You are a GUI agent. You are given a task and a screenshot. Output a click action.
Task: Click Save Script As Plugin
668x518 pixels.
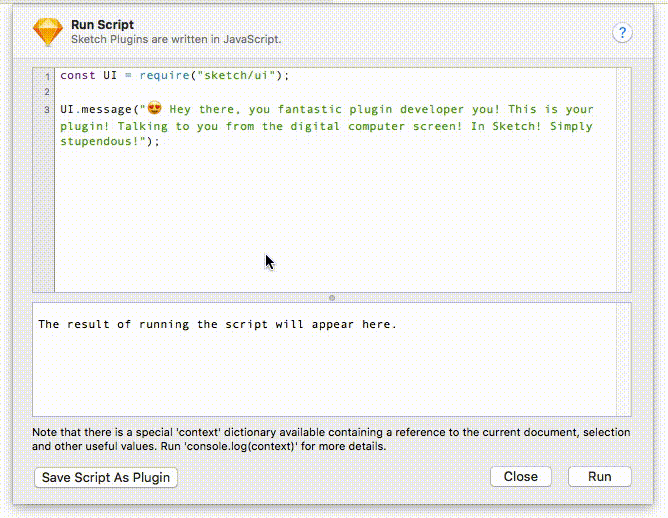[x=106, y=478]
